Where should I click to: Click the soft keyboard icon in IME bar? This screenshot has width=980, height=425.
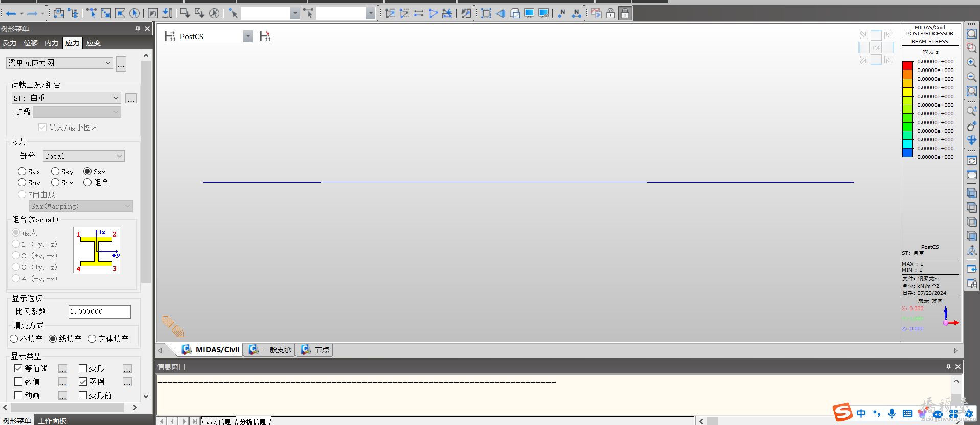tap(907, 413)
